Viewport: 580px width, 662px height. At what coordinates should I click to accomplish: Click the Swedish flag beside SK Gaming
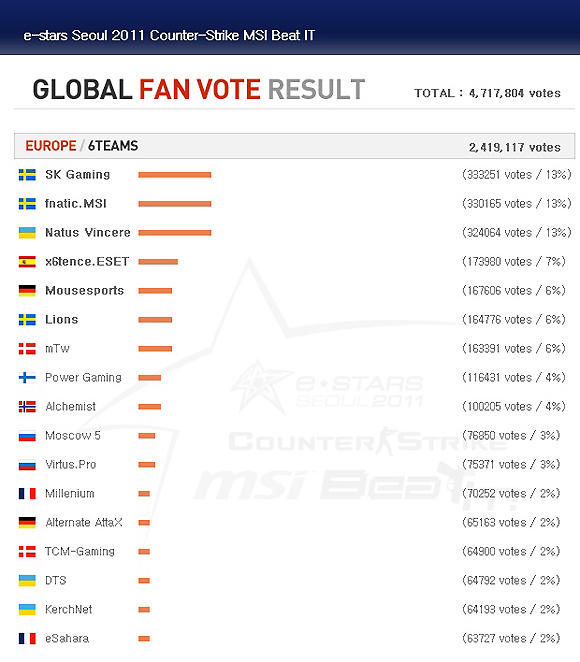pyautogui.click(x=27, y=175)
